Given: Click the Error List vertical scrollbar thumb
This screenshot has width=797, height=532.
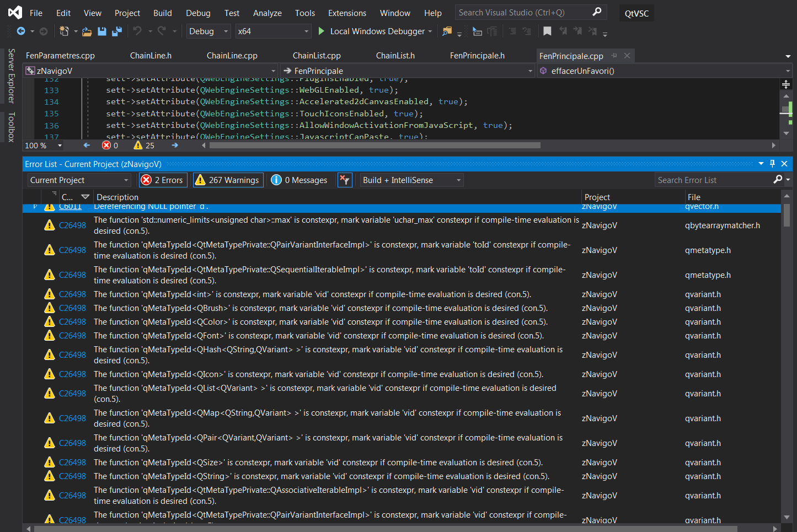Looking at the screenshot, I should click(x=787, y=215).
